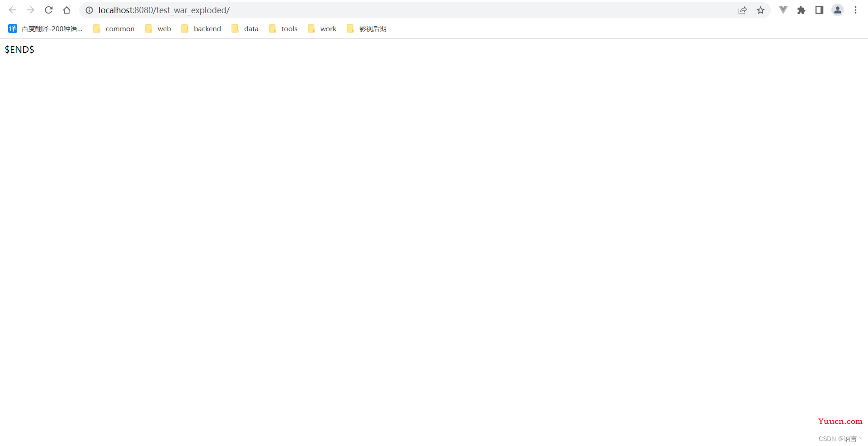Open the common bookmarks folder
The image size is (868, 446).
point(114,28)
